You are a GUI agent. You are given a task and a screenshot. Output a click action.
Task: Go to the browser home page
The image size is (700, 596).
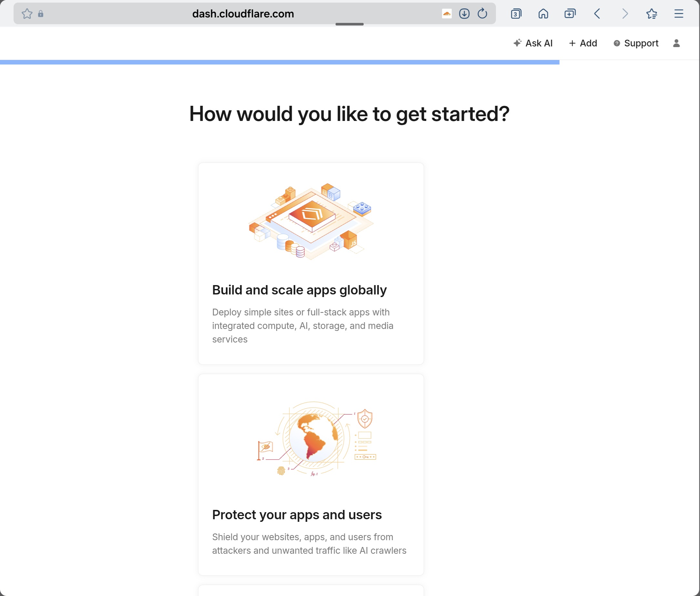[x=543, y=14]
